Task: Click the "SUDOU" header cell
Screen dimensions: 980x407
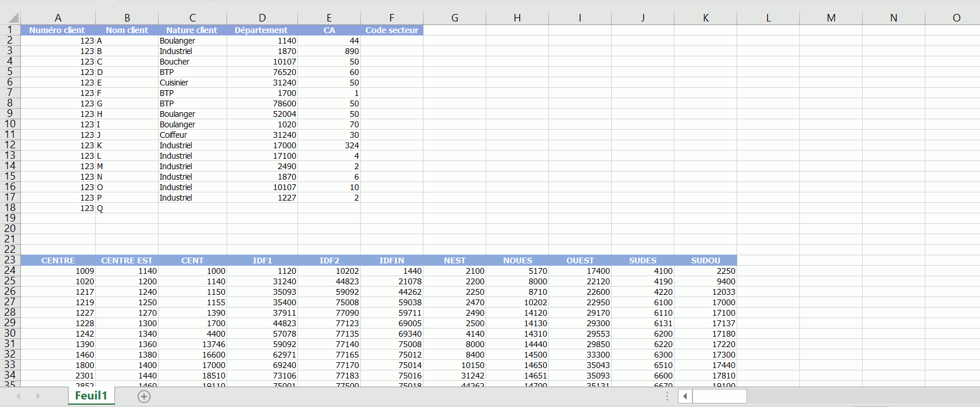Action: (x=705, y=260)
